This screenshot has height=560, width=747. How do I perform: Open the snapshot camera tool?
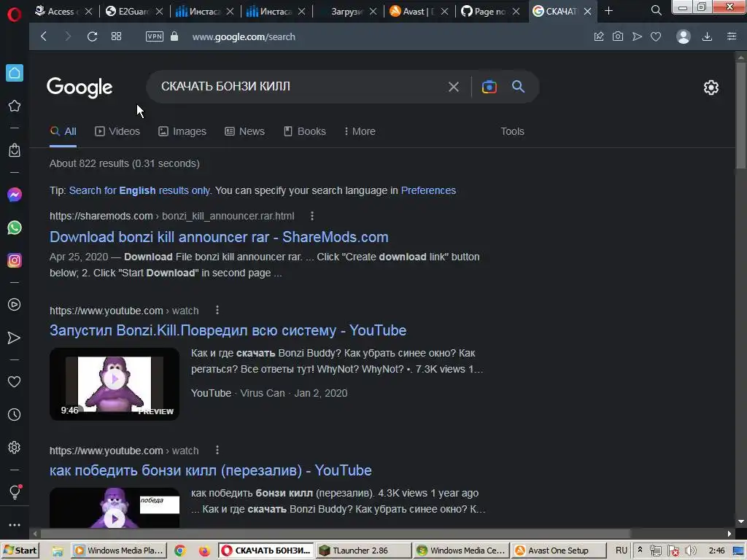click(x=618, y=36)
